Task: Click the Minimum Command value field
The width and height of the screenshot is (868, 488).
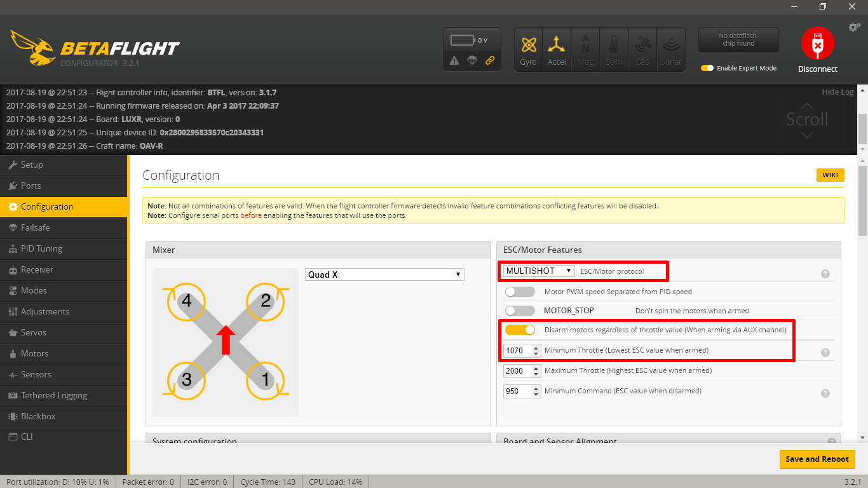Action: [519, 391]
